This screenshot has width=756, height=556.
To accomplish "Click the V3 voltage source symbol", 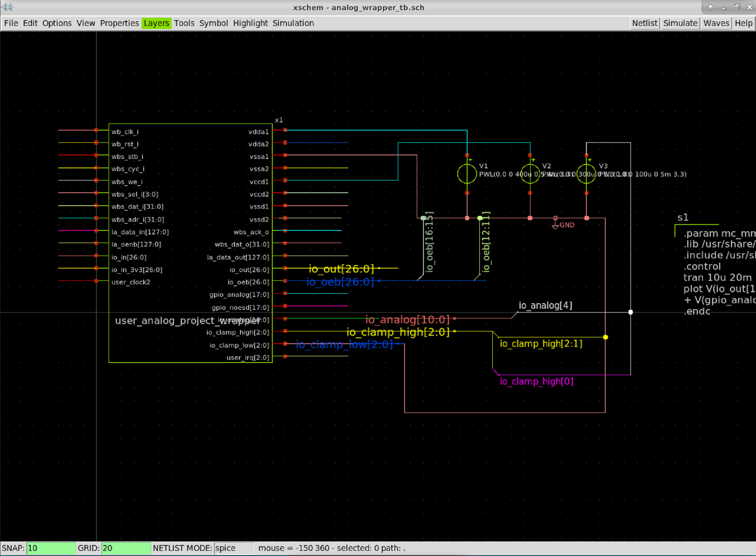I will pos(586,174).
